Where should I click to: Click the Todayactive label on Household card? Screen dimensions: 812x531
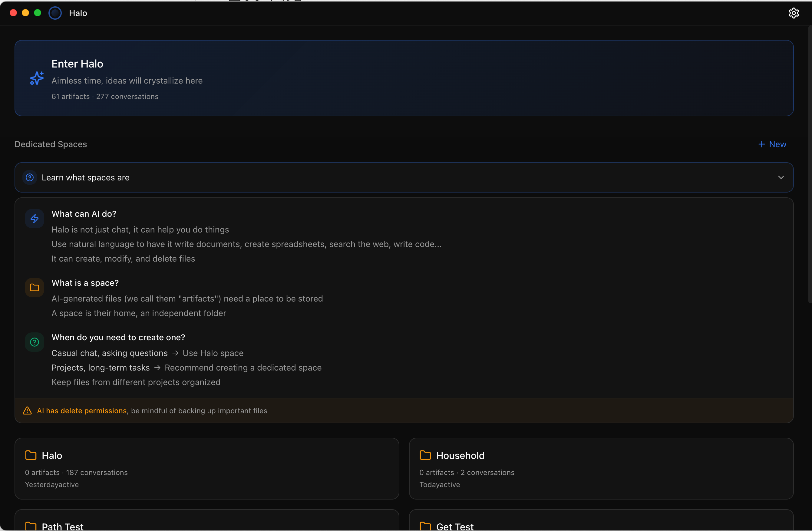coord(440,485)
